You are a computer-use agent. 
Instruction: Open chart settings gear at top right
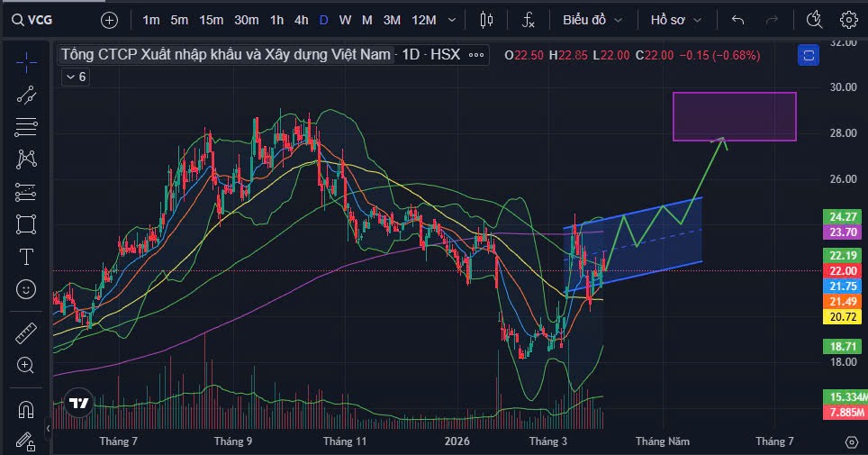(x=848, y=20)
